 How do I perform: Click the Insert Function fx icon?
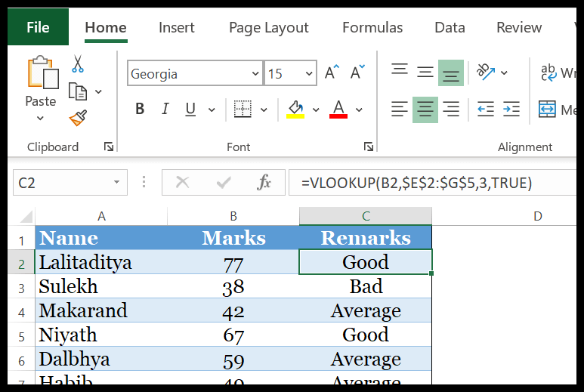pos(264,183)
